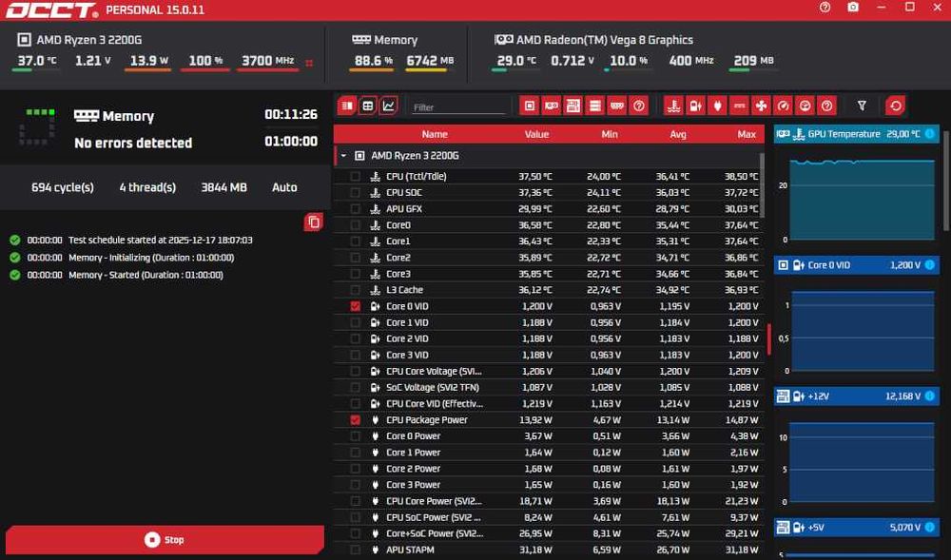Uncheck the CPU Package Power checkbox
This screenshot has height=560, width=951.
356,420
